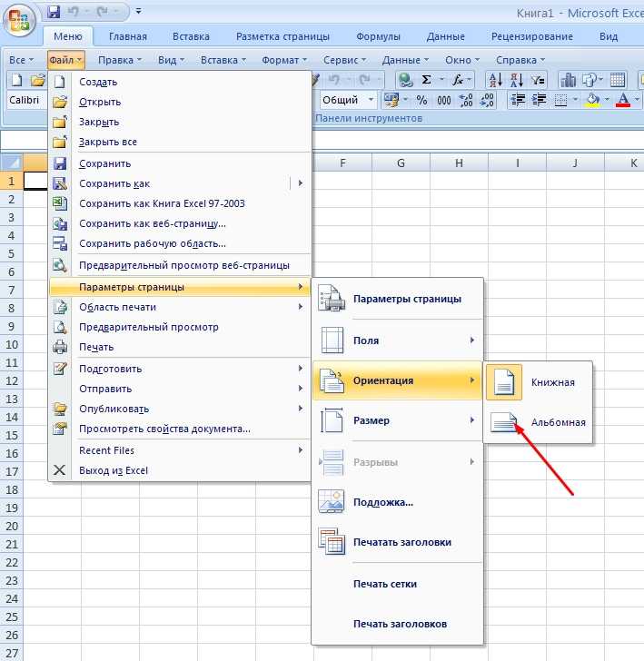Screen dimensions: 644x661
Task: Select Альбомная landscape orientation
Action: coord(538,422)
